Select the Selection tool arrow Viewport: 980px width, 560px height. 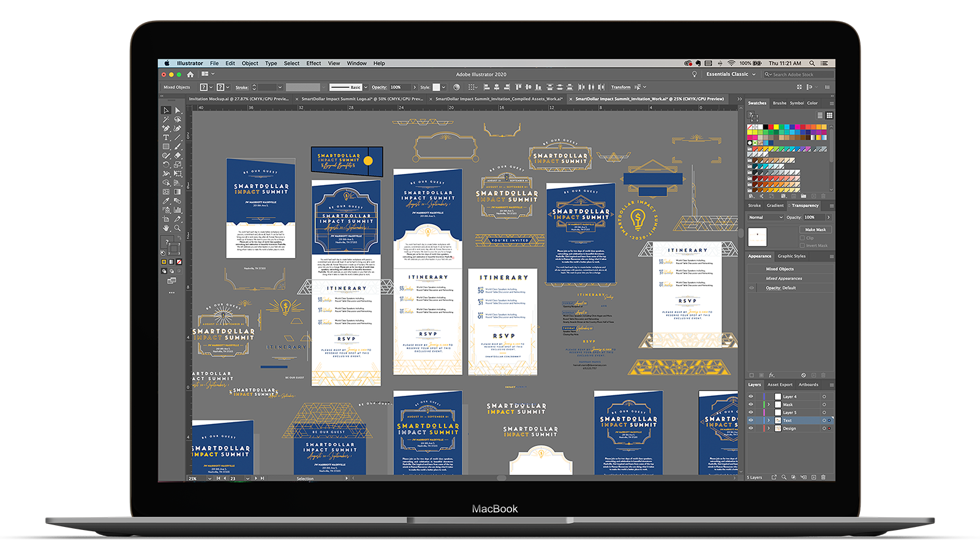[x=166, y=110]
